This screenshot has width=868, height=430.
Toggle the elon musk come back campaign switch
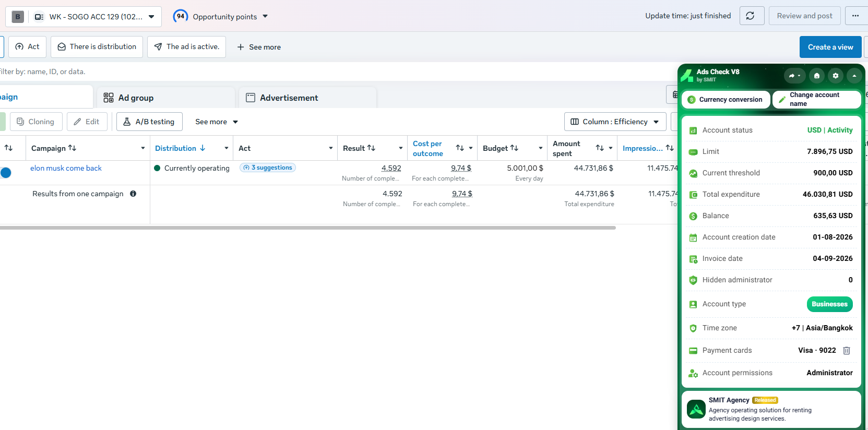(x=6, y=173)
